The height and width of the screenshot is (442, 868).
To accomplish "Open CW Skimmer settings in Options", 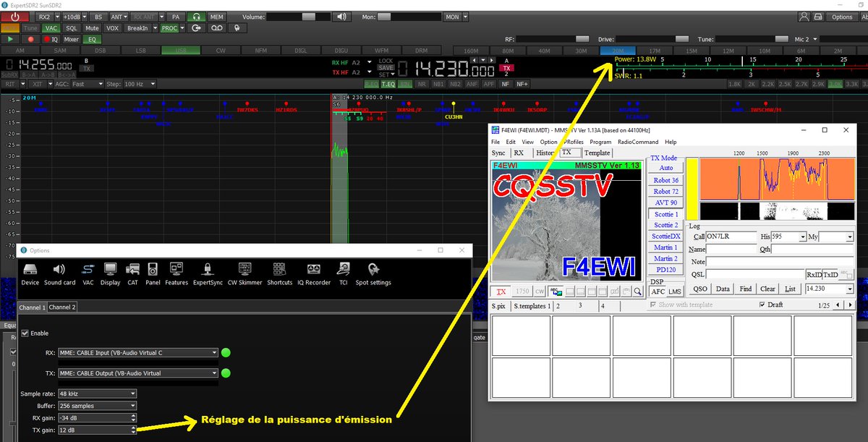I will [x=244, y=273].
